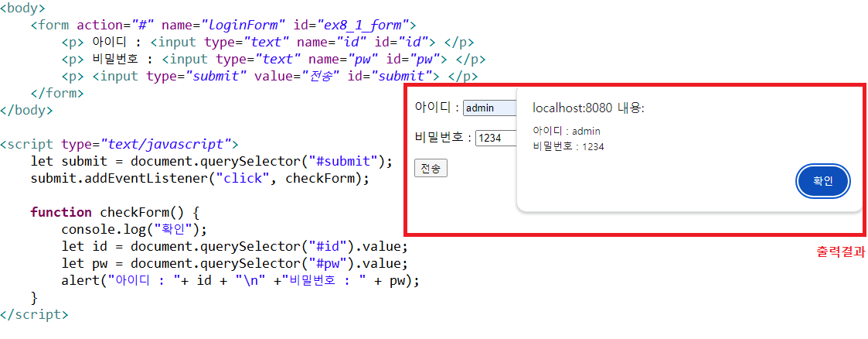Click the 'let pw = document.querySelector' line
This screenshot has height=339, width=868.
(235, 264)
